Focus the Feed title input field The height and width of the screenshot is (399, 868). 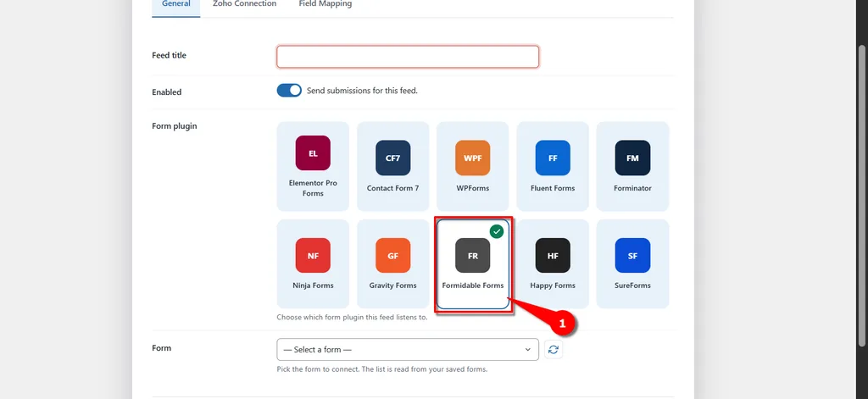408,57
